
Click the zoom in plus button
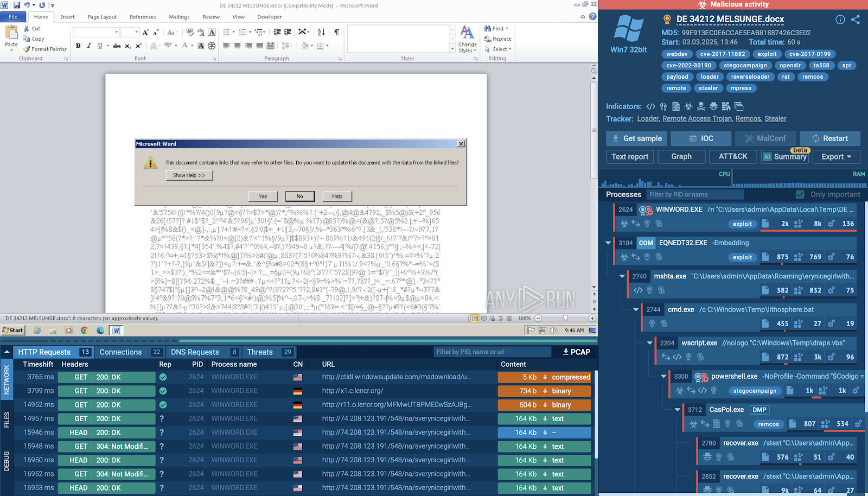pyautogui.click(x=592, y=318)
